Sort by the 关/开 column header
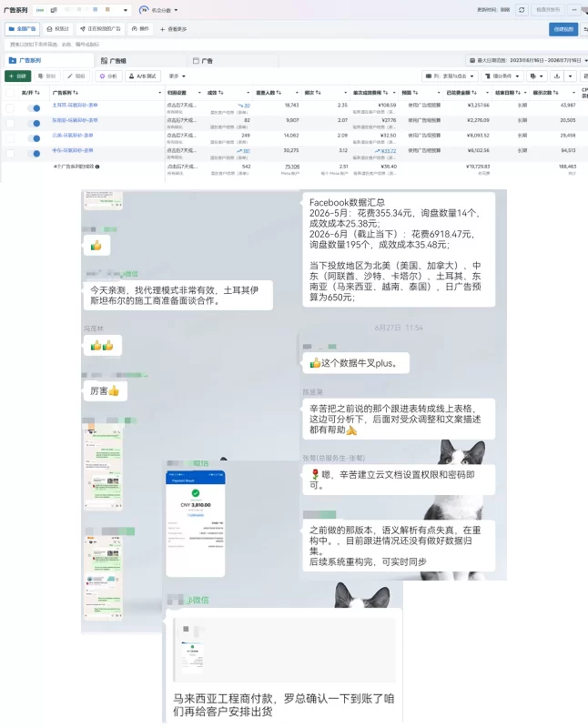The image size is (588, 728). [31, 93]
